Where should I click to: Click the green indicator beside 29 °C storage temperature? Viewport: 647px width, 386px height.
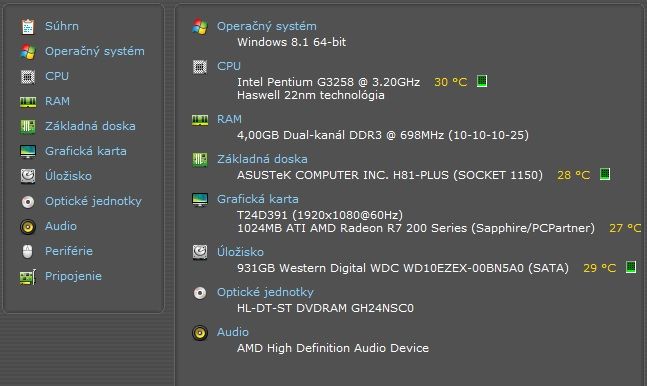tap(630, 267)
